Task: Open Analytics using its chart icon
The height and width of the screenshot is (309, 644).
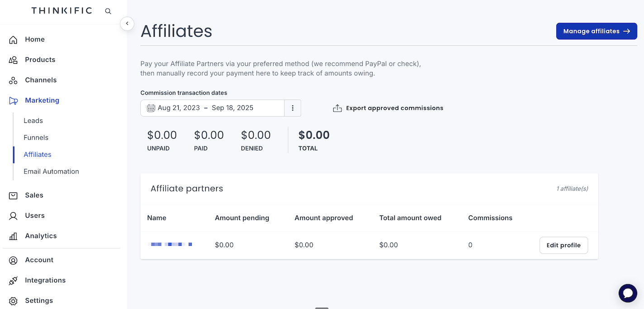Action: point(14,236)
